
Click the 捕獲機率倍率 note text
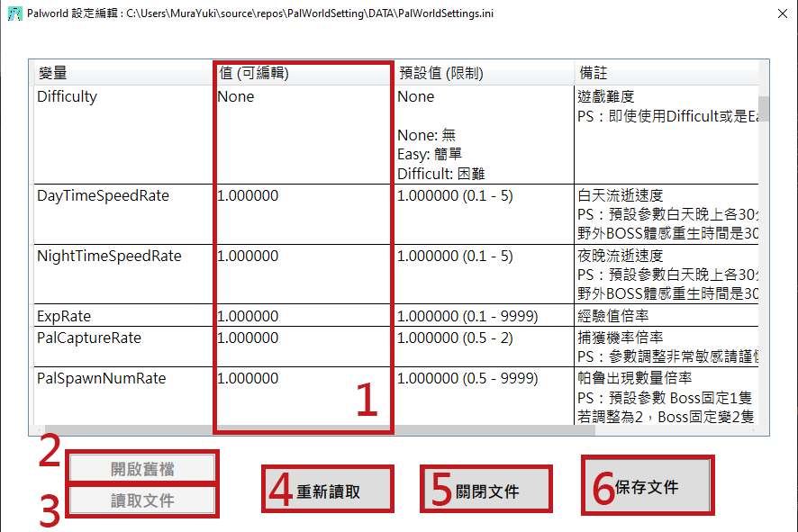point(621,338)
